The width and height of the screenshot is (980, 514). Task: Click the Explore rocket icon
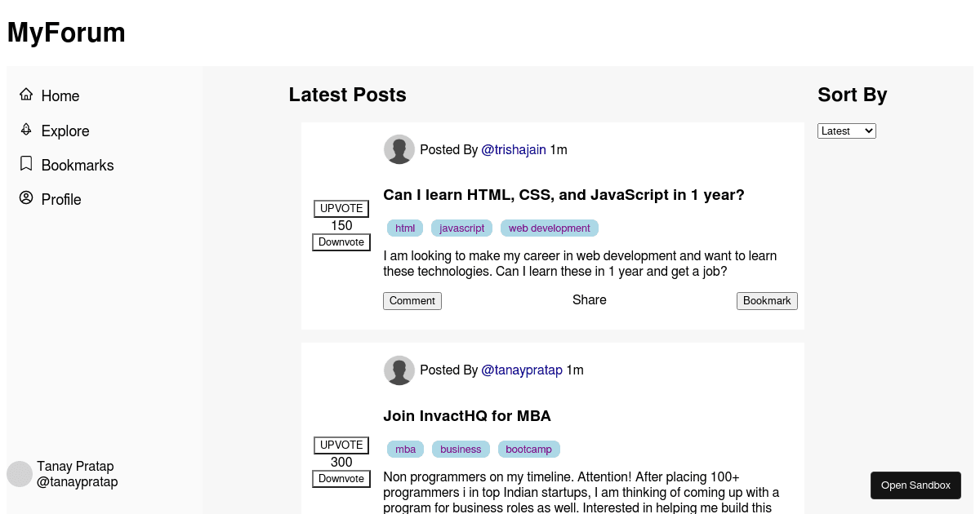point(26,129)
